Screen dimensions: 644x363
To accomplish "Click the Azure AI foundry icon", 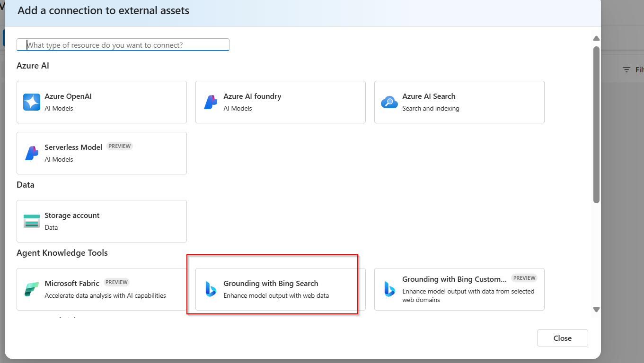I will 210,102.
